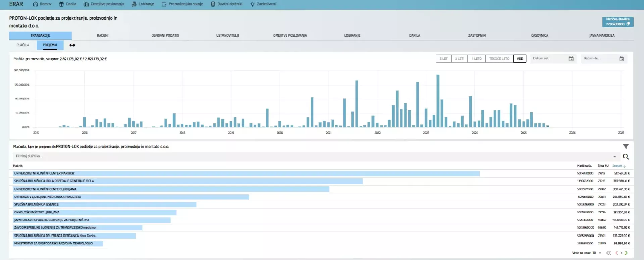Go to the next page arrow
Viewport: 644px width, 261px height.
(x=626, y=253)
